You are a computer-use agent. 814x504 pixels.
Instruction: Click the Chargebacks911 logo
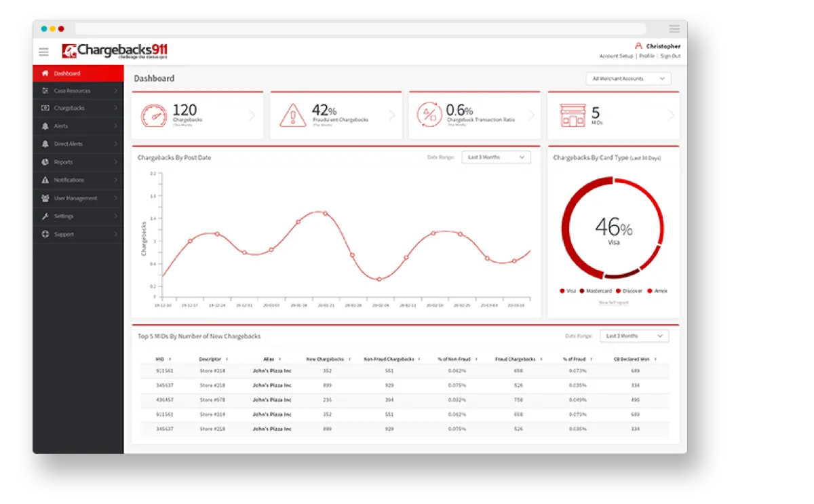(115, 51)
